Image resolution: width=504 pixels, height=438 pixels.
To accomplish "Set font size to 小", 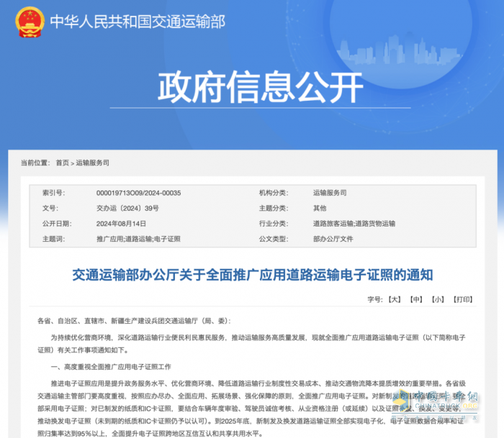I will 438,299.
